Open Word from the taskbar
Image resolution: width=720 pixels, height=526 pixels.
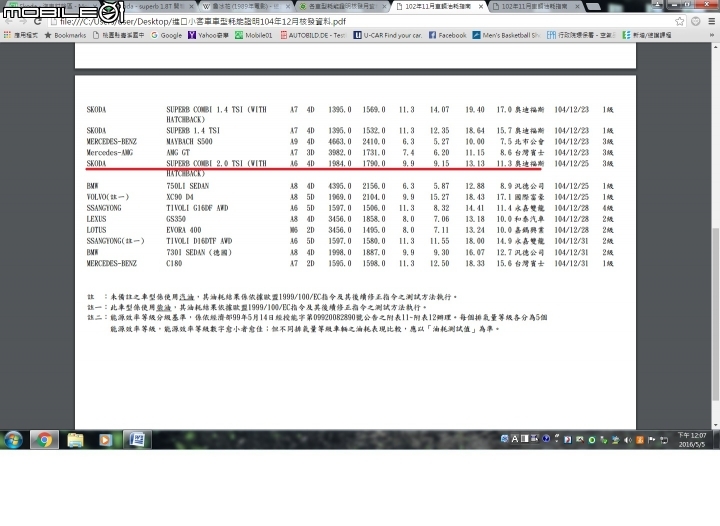pyautogui.click(x=137, y=440)
